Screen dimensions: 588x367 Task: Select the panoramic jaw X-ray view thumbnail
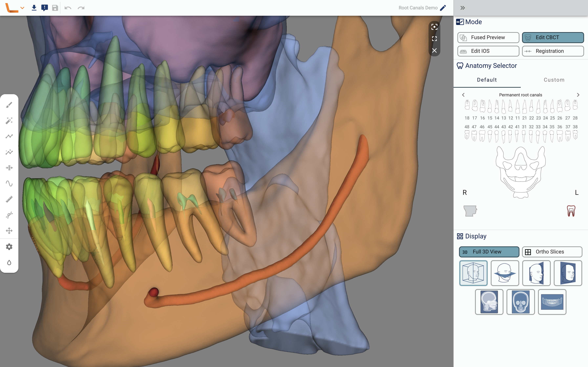[x=552, y=302]
